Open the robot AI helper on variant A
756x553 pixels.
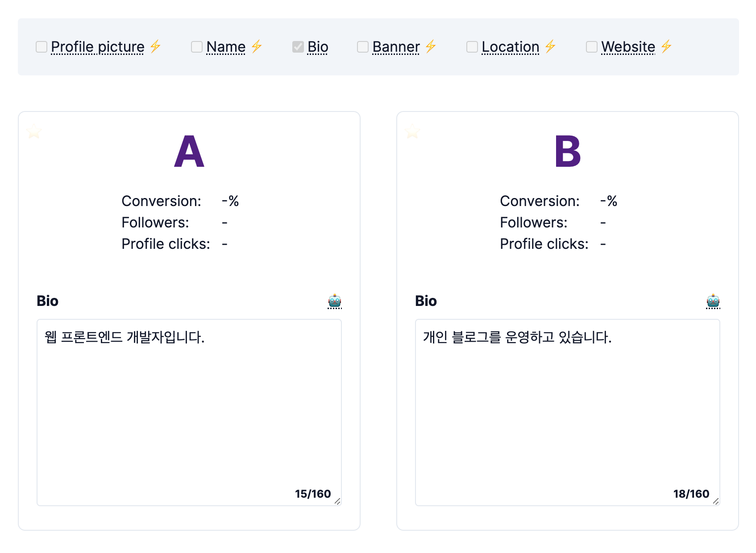click(x=335, y=301)
